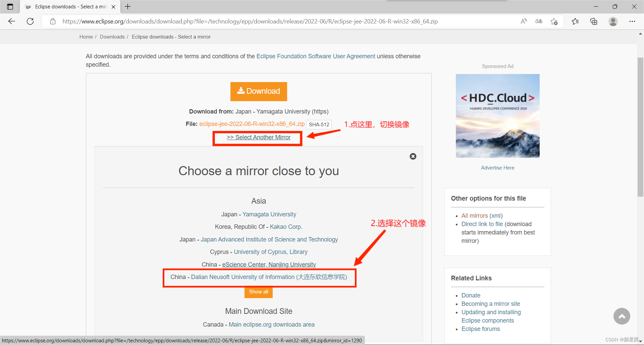The height and width of the screenshot is (345, 644).
Task: Open read aloud feature
Action: 524,21
